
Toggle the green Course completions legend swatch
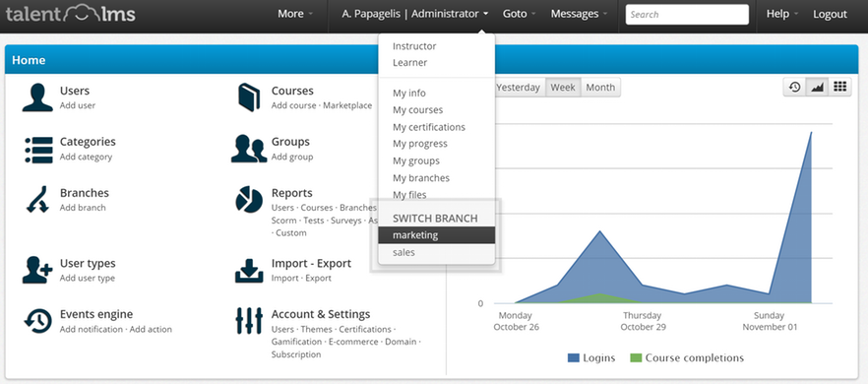(x=636, y=358)
